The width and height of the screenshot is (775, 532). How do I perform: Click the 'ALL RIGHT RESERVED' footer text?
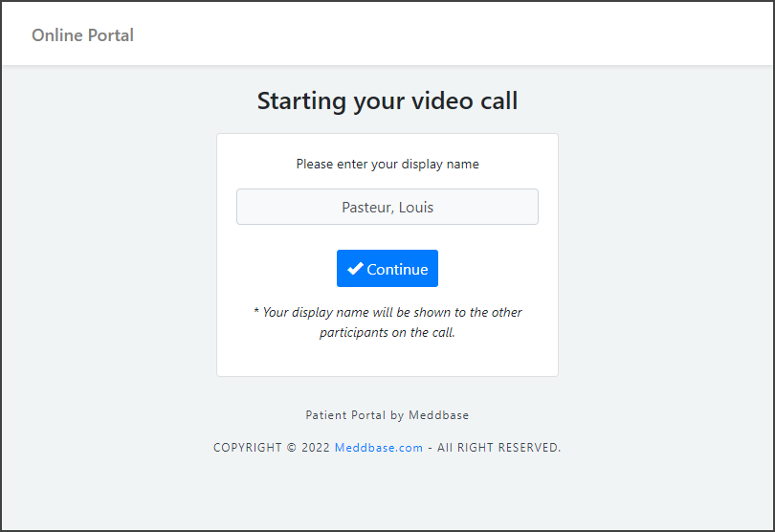[498, 447]
